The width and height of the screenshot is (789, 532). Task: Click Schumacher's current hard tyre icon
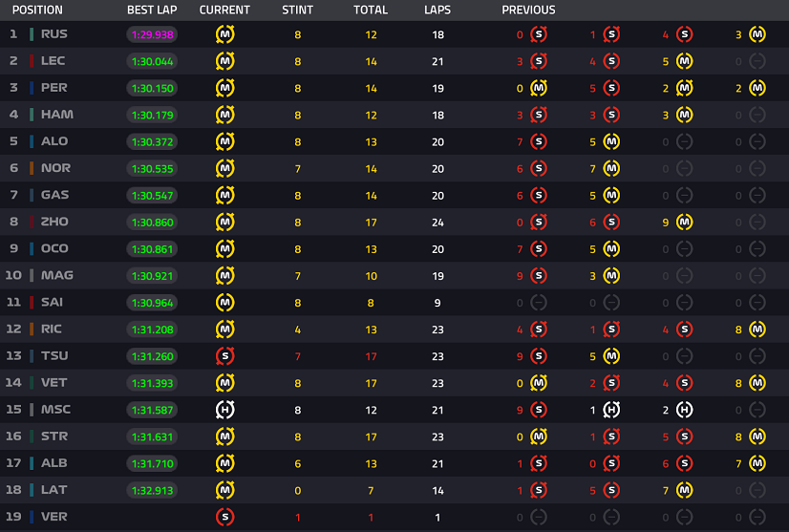[224, 410]
